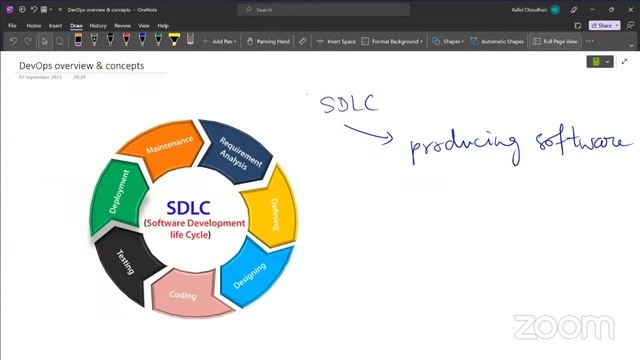Toggle Automatic Shapes
The image size is (640, 360).
(497, 41)
